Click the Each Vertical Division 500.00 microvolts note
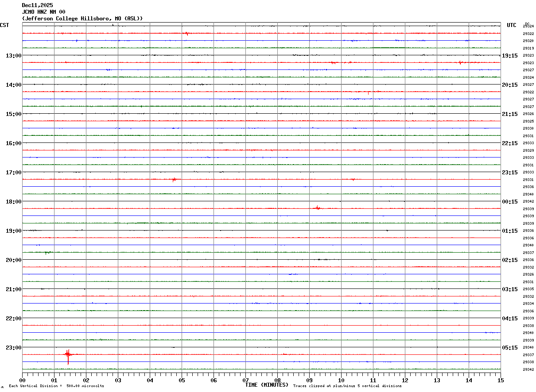This screenshot has height=392, width=536. pyautogui.click(x=56, y=386)
